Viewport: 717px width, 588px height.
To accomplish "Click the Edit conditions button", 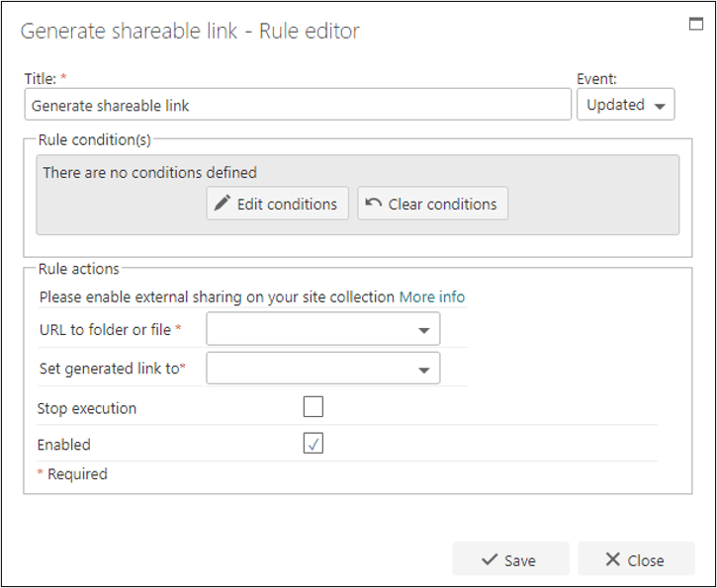I will click(x=278, y=204).
